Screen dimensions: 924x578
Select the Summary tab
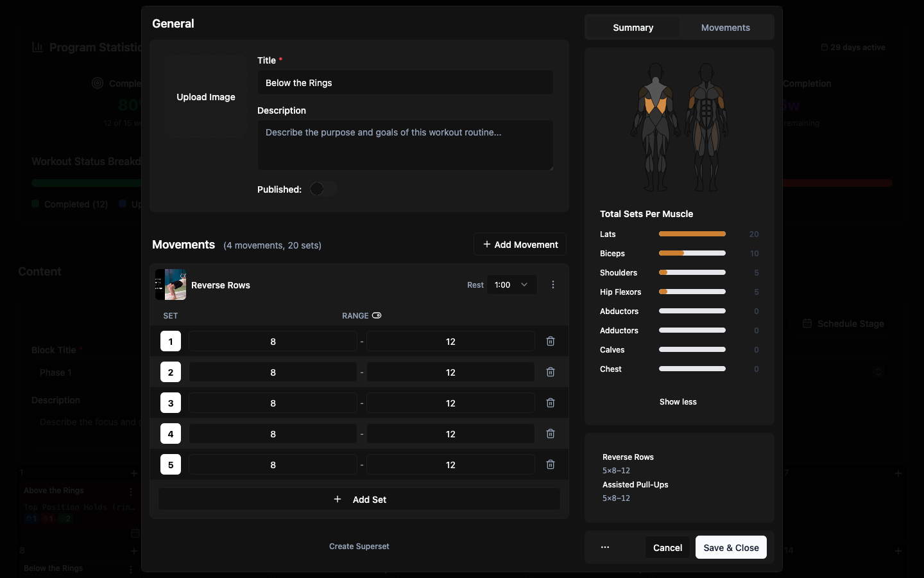(633, 28)
